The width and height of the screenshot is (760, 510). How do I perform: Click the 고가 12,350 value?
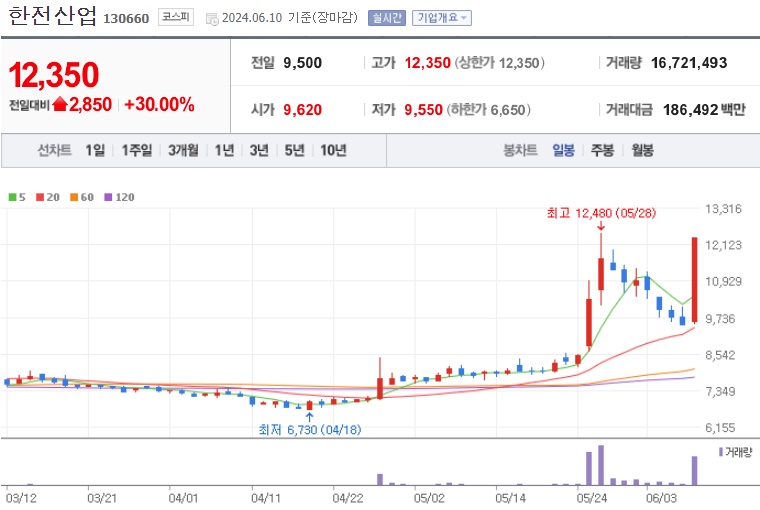[428, 63]
